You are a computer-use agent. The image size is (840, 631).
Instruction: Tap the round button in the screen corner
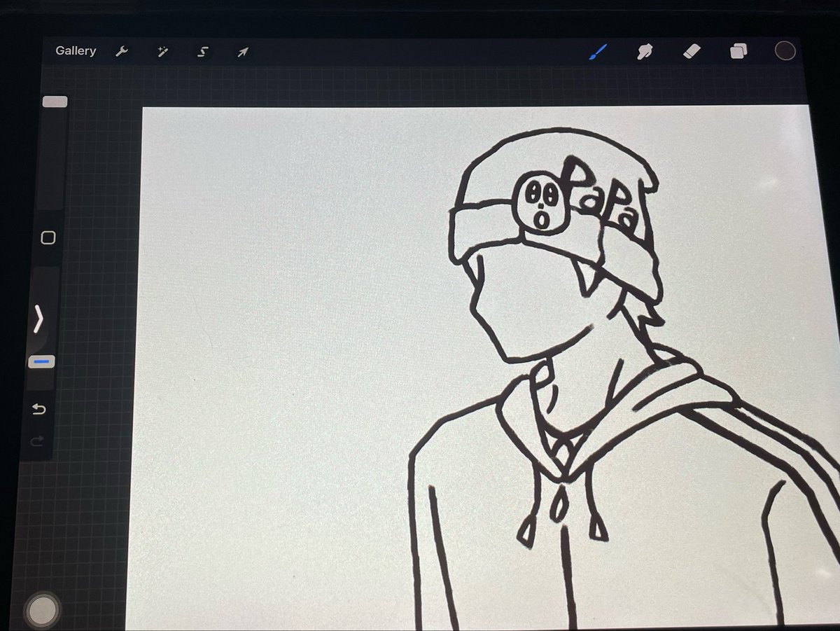pos(43,609)
